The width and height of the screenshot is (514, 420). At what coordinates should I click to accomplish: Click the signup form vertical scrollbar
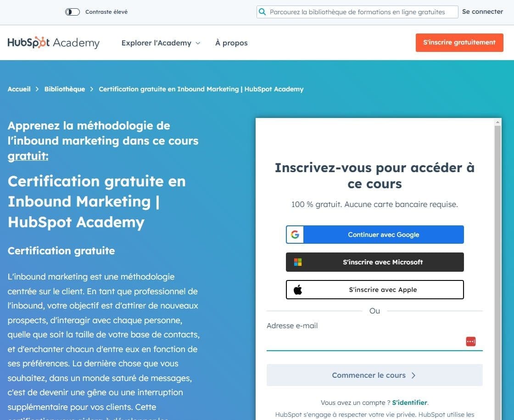click(497, 273)
